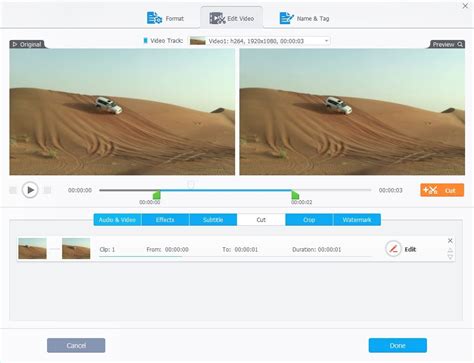Image resolution: width=474 pixels, height=363 pixels.
Task: Click Clip 1 end thumbnail
Action: pyautogui.click(x=76, y=249)
